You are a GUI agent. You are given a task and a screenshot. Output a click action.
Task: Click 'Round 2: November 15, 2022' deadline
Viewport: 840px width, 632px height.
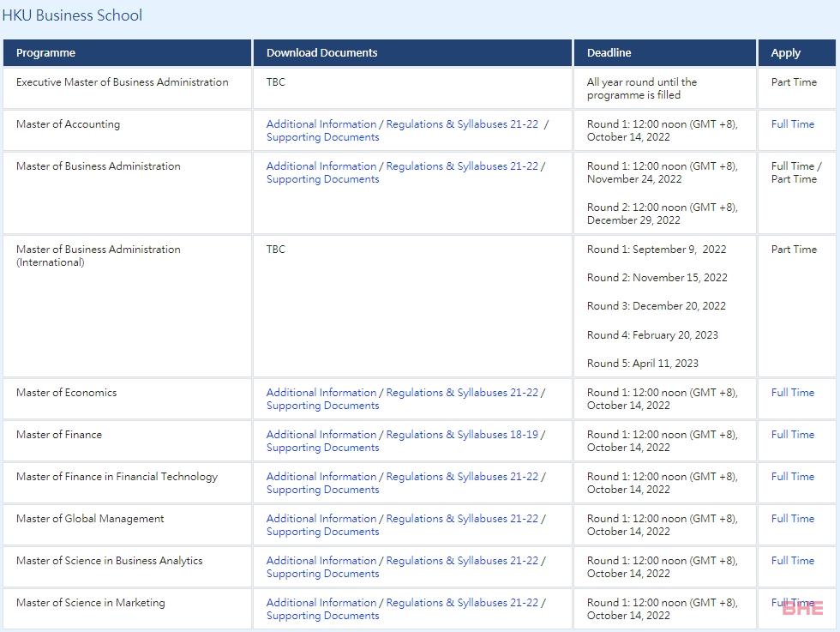(x=657, y=278)
